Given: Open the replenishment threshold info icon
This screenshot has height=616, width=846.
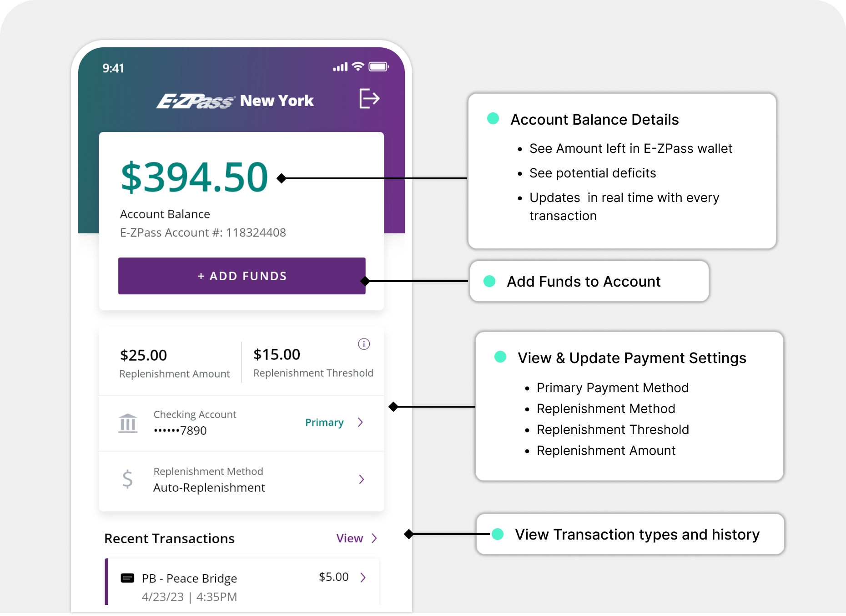Looking at the screenshot, I should click(364, 344).
